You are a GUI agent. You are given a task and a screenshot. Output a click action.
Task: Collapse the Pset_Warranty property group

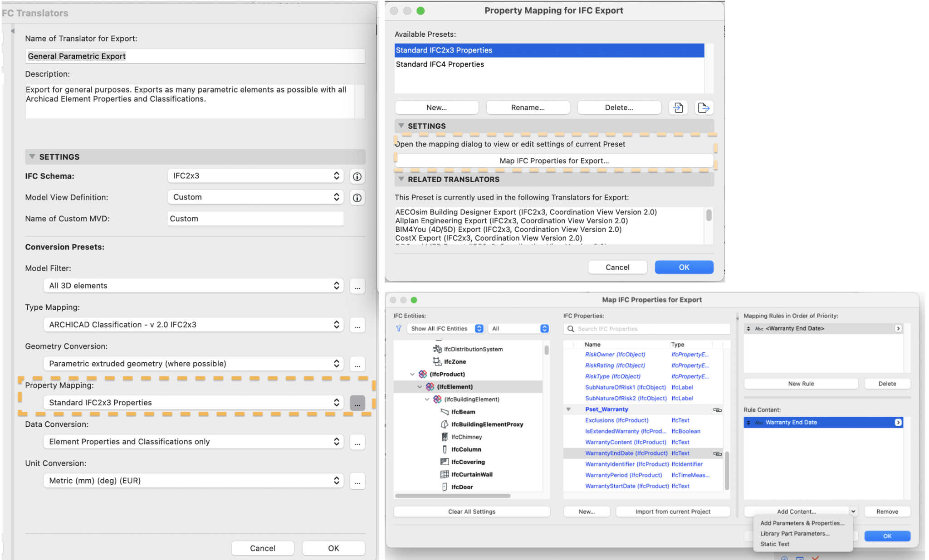pyautogui.click(x=568, y=409)
